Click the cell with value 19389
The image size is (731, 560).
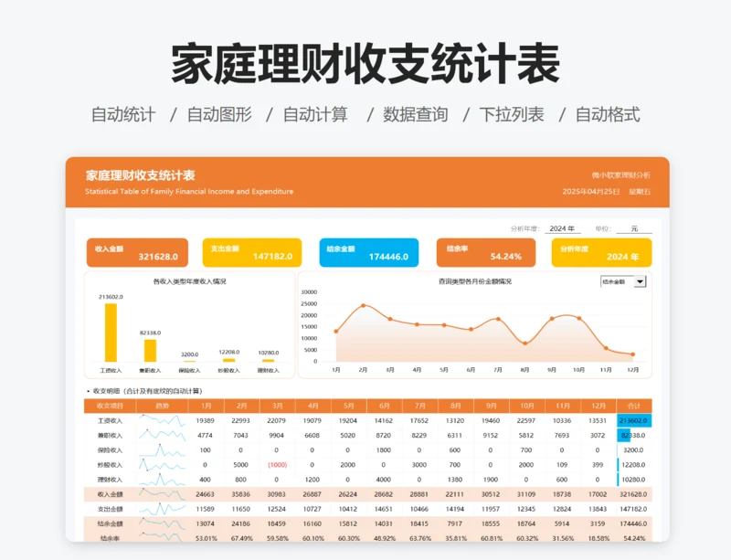tap(205, 420)
